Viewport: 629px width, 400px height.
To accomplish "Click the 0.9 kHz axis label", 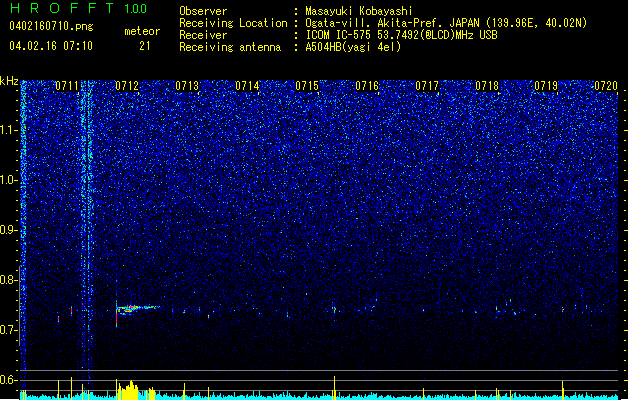I will tap(9, 230).
